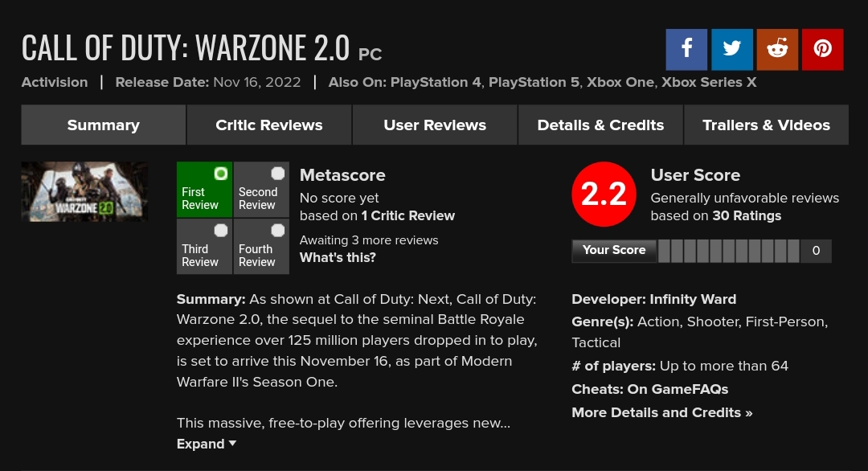868x471 pixels.
Task: Select the Second Review tile
Action: (x=261, y=190)
